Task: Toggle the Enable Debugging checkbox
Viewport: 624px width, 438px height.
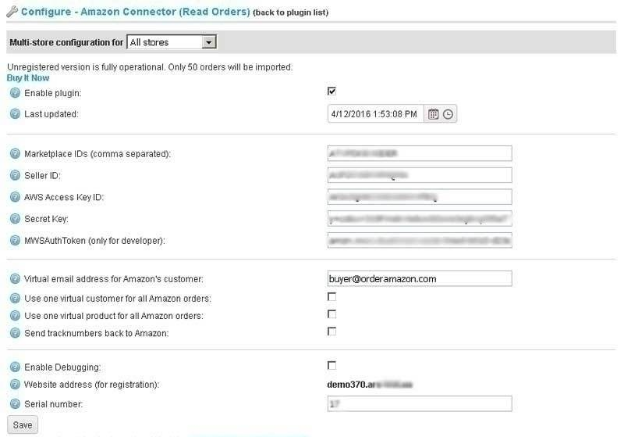Action: coord(332,366)
